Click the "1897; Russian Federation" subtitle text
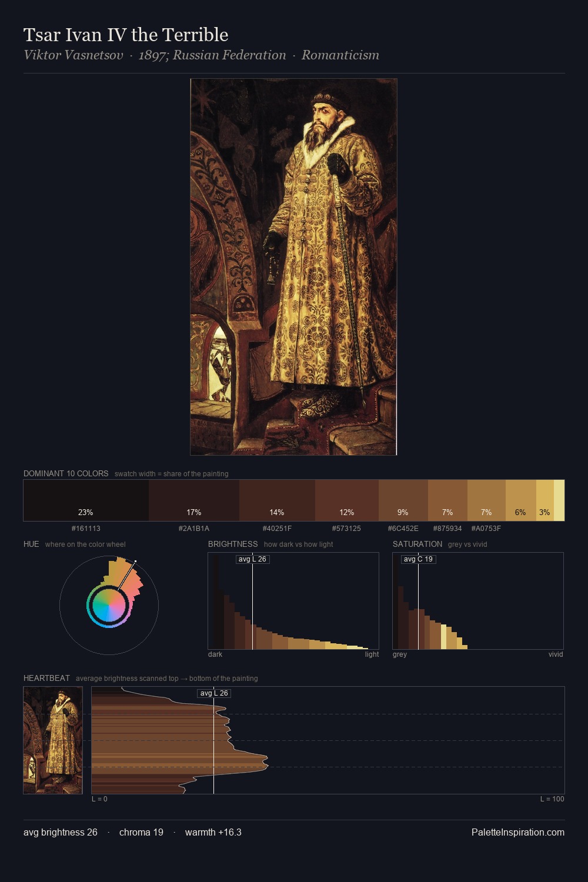 (212, 55)
